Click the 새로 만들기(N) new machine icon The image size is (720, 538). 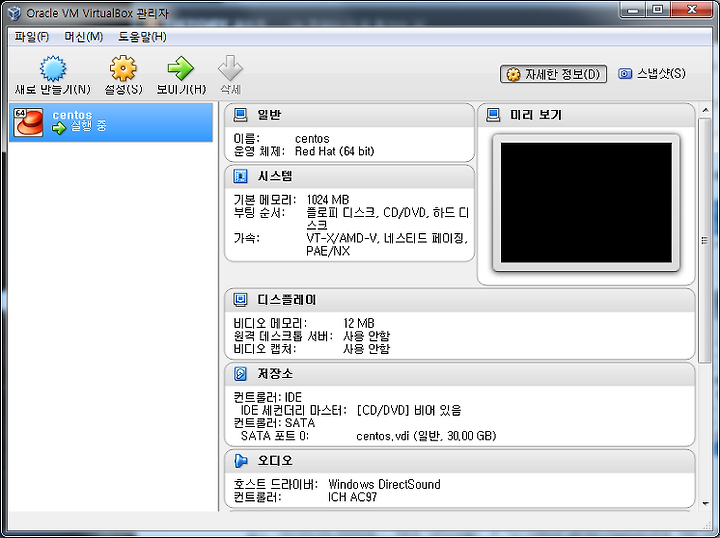point(53,69)
